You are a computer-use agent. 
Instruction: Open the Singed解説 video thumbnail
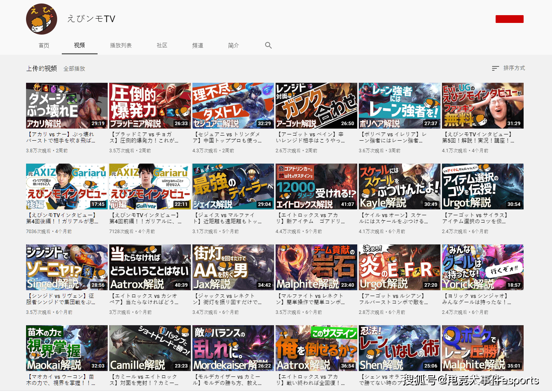pos(67,267)
